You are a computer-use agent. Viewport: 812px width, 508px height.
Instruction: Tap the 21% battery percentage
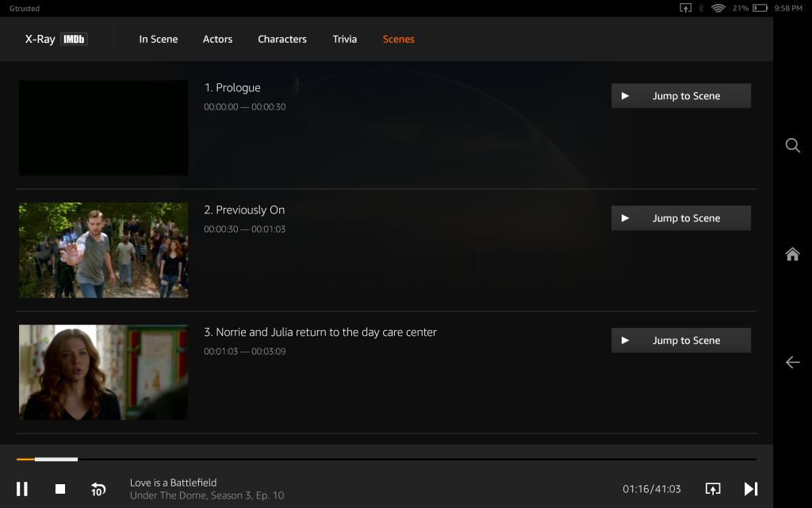point(741,8)
